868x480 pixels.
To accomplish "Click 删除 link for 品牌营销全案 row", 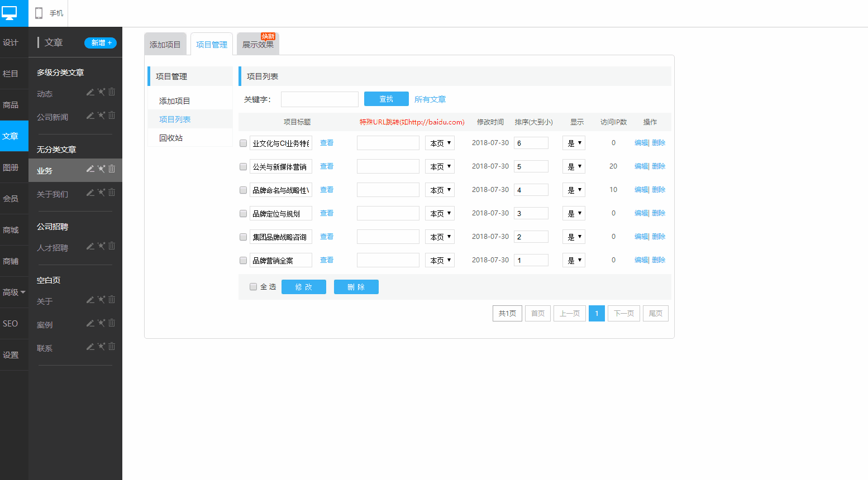I will point(659,260).
